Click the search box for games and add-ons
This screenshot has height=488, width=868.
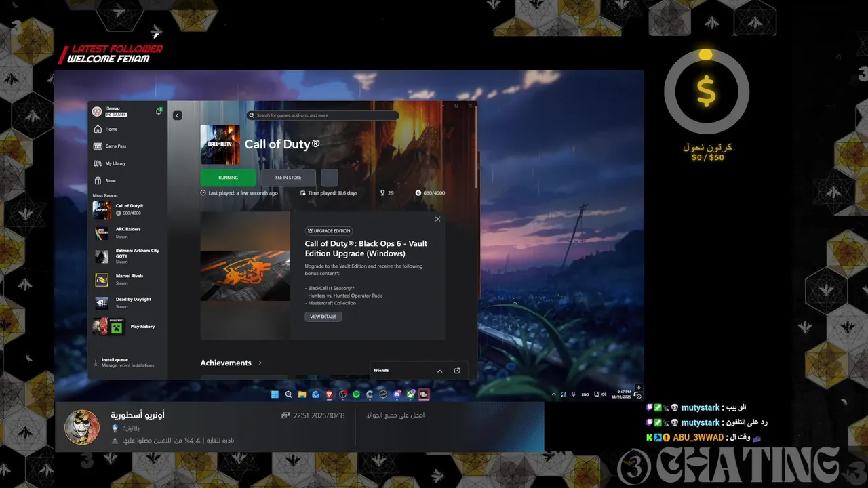(323, 115)
